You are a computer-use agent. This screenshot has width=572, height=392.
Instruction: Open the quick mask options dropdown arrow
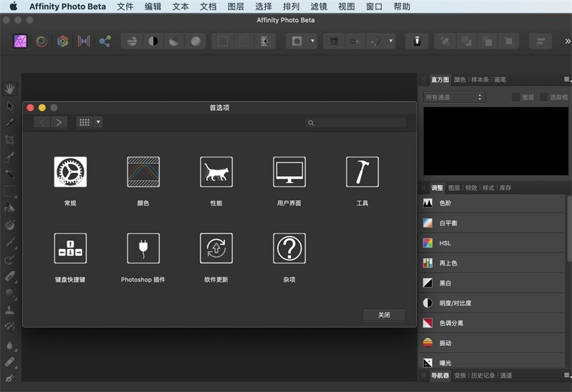point(312,41)
